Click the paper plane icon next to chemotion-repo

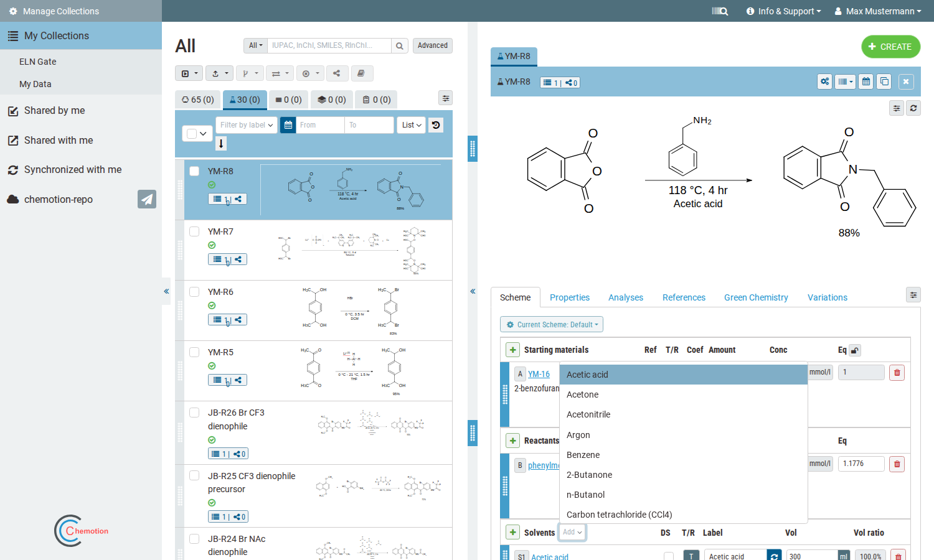147,199
